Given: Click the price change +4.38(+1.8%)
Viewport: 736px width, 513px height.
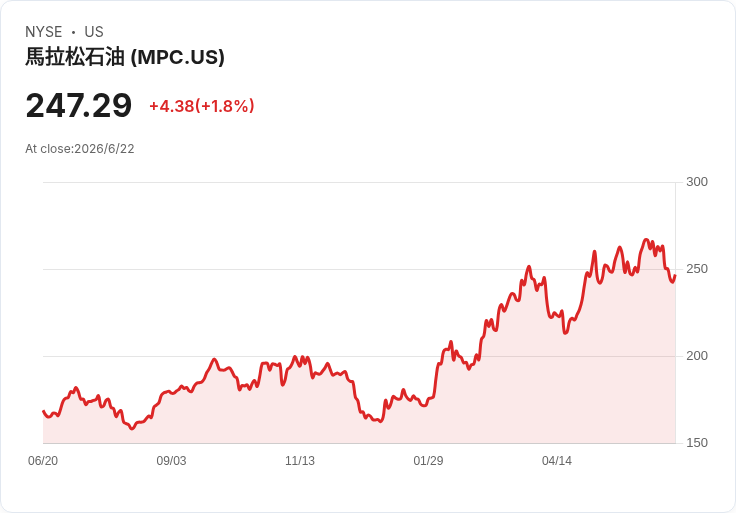Looking at the screenshot, I should tap(202, 106).
